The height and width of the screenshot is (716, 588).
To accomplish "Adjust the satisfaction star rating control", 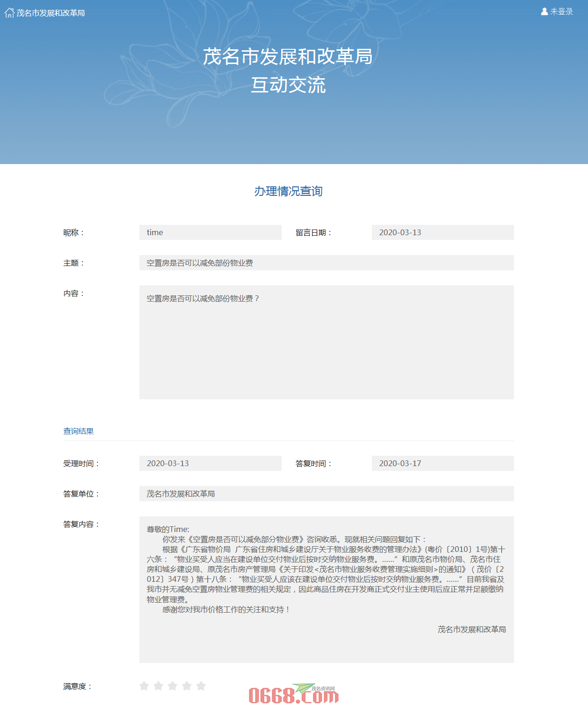I will coord(172,686).
